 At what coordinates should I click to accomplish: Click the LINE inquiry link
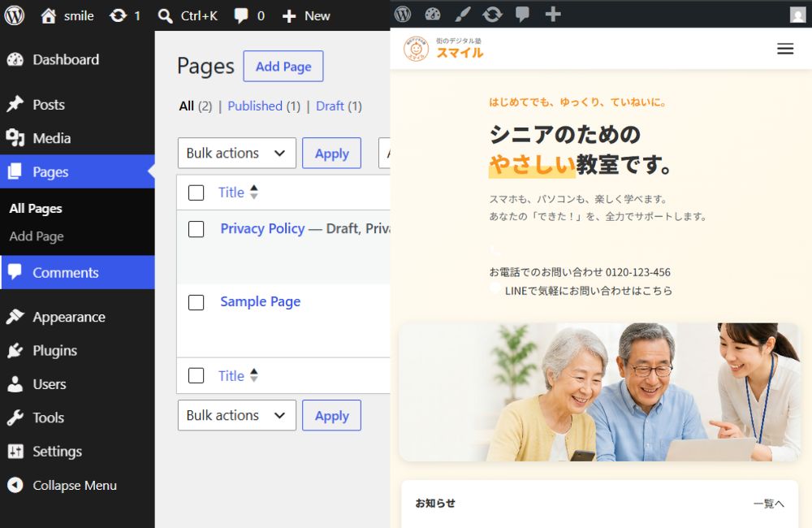pyautogui.click(x=588, y=291)
